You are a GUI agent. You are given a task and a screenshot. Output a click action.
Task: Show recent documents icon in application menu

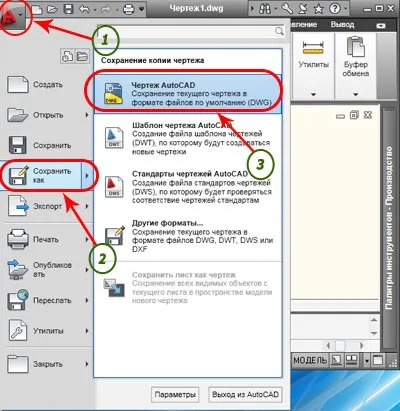coord(67,56)
